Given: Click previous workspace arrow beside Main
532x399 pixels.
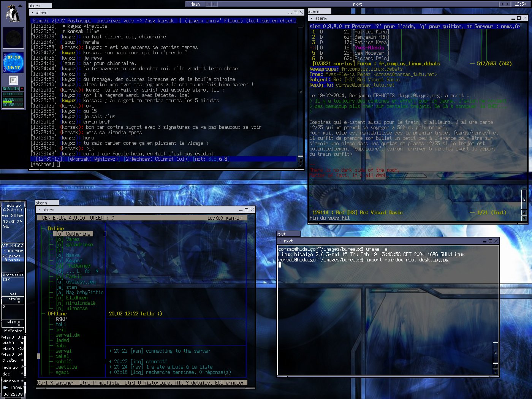Looking at the screenshot, I should 208,4.
